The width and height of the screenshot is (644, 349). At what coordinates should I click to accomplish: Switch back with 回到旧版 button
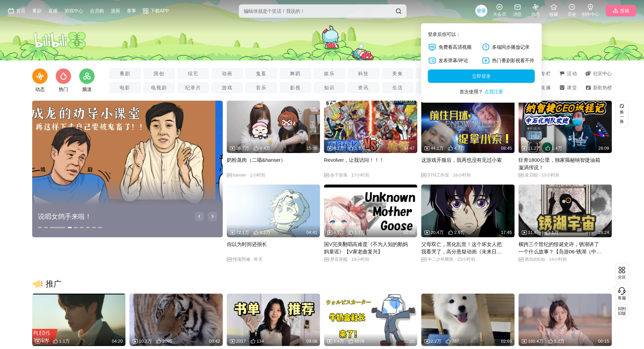(622, 311)
